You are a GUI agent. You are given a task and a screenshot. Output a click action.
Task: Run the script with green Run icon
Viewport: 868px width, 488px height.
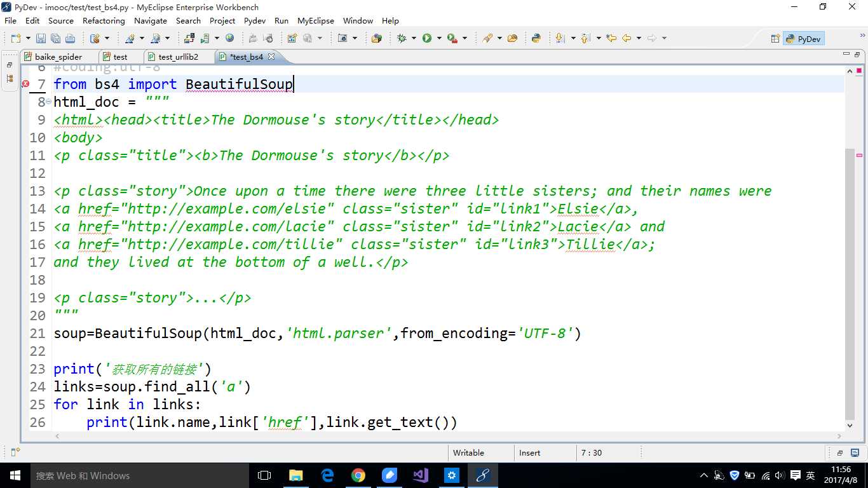(x=427, y=39)
